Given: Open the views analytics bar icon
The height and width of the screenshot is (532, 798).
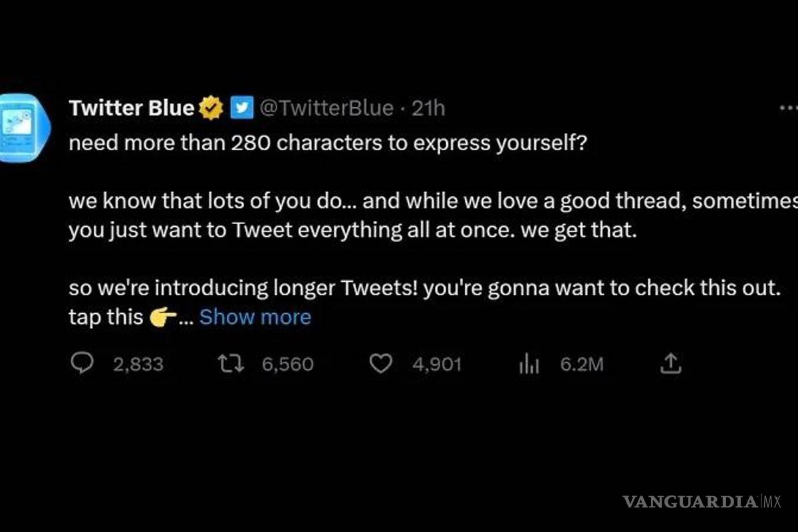Looking at the screenshot, I should tap(527, 363).
